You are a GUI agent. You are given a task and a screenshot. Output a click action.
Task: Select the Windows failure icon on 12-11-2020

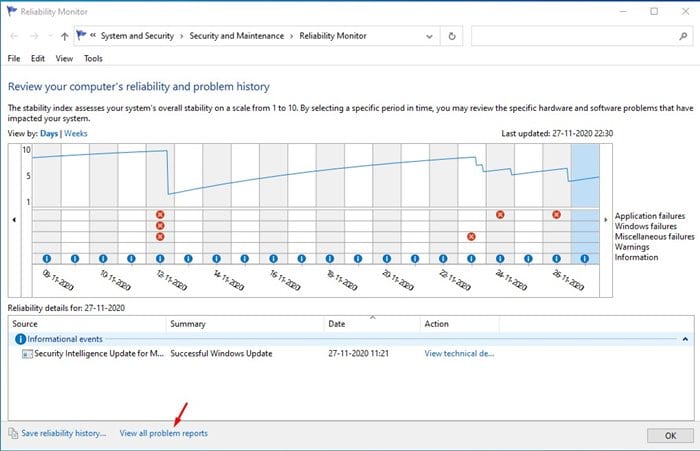point(160,226)
